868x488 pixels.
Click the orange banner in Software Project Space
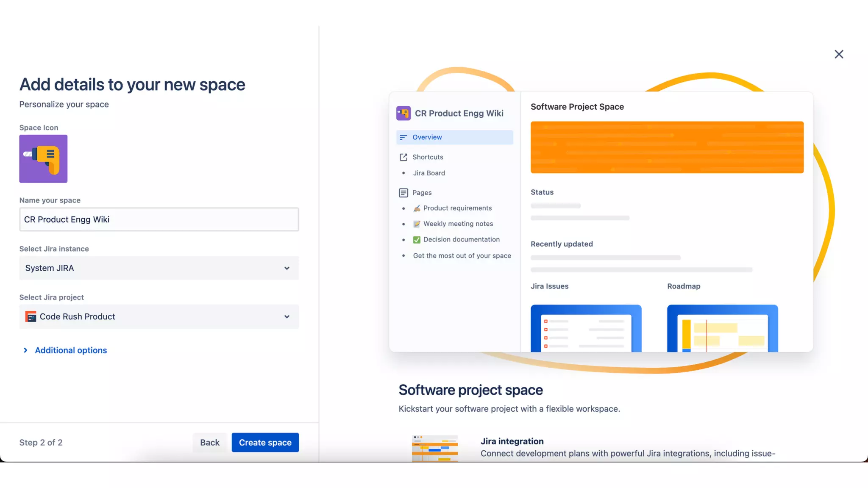click(x=667, y=147)
